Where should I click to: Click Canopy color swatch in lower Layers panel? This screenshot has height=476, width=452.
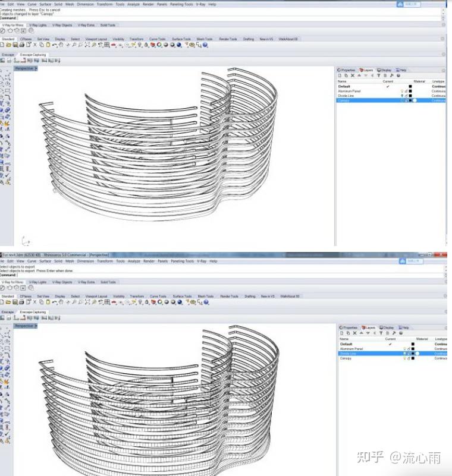[x=413, y=358]
